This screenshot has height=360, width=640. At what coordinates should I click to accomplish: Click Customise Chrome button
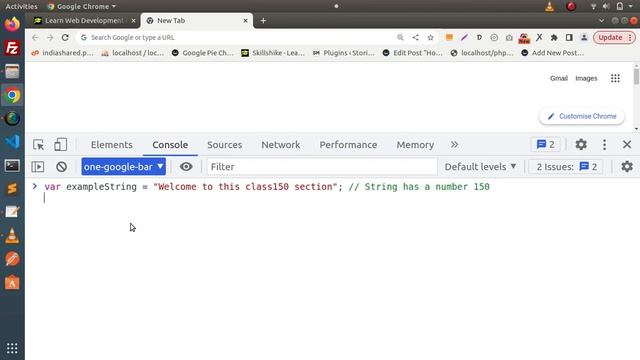coord(582,116)
